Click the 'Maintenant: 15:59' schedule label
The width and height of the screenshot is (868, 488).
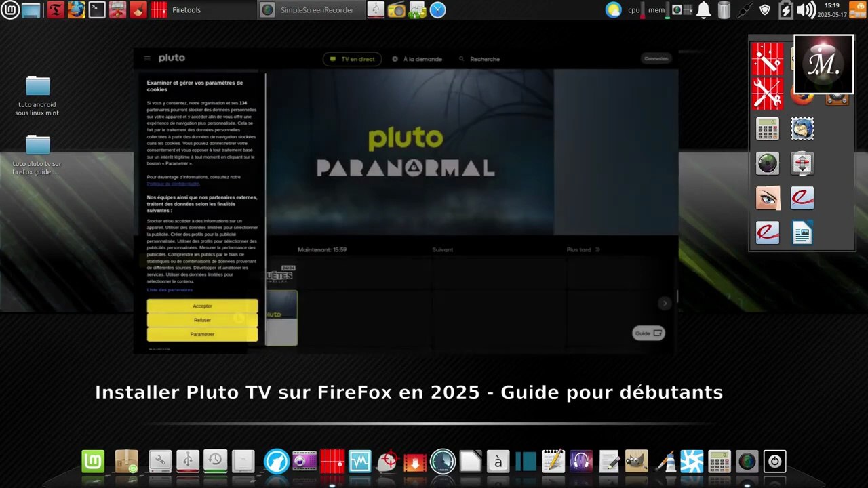[322, 250]
